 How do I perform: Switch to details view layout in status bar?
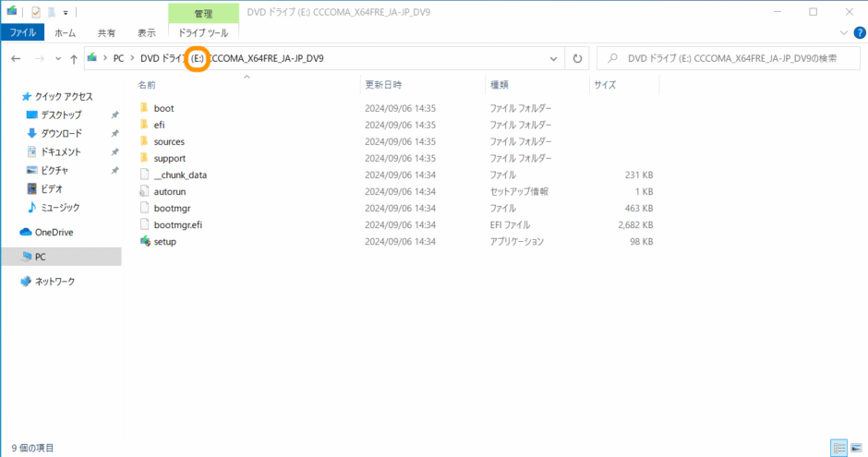point(838,448)
